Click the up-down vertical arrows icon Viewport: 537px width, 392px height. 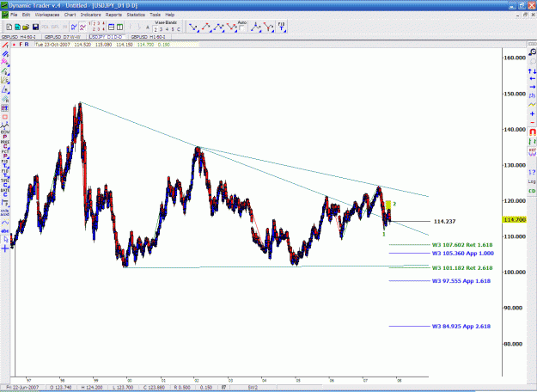pyautogui.click(x=532, y=71)
